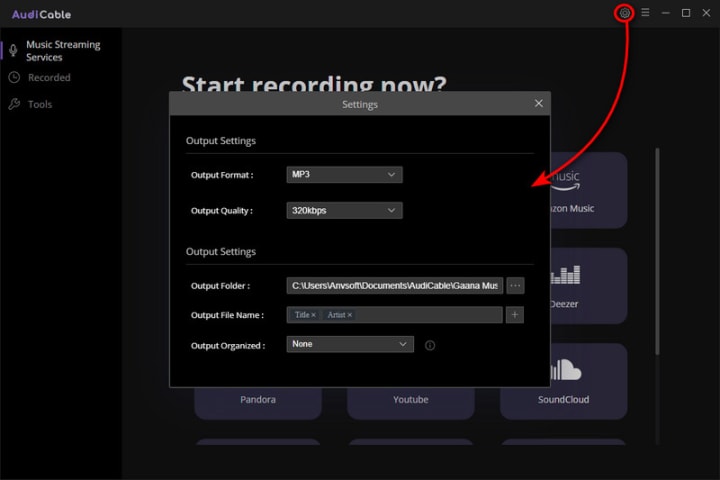Click the Output Folder path field
Screen dimensions: 720x480
pos(394,286)
